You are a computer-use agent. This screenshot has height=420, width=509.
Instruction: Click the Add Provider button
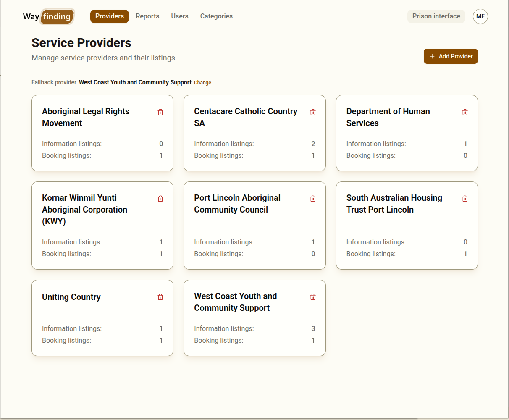(x=451, y=56)
